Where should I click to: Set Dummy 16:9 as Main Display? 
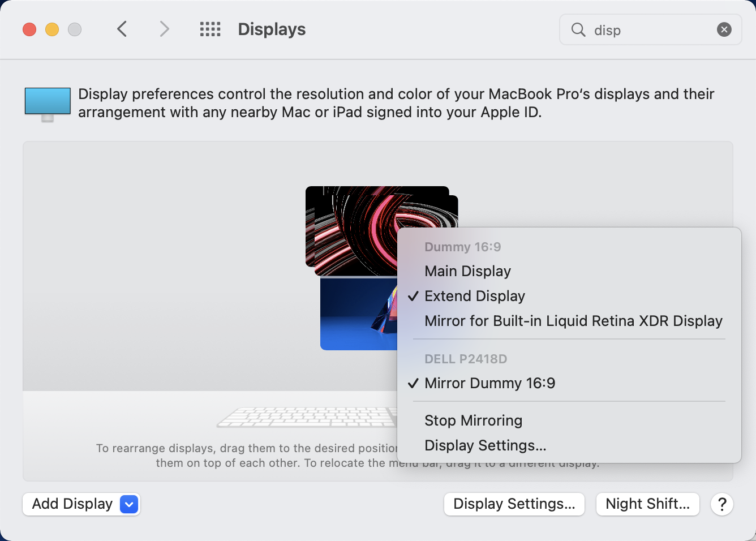(x=467, y=271)
